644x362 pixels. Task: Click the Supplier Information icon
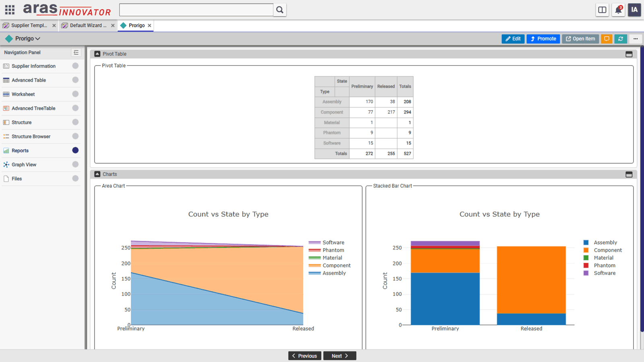click(6, 66)
